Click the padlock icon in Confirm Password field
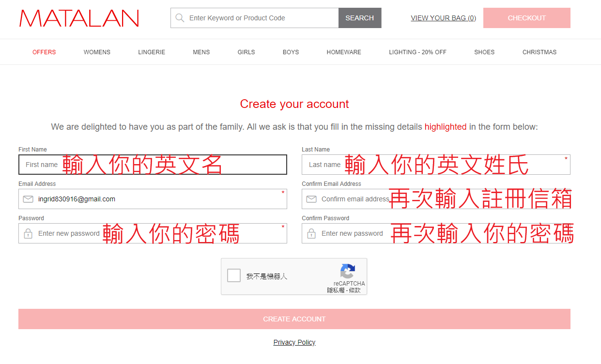The height and width of the screenshot is (364, 601). click(x=311, y=233)
